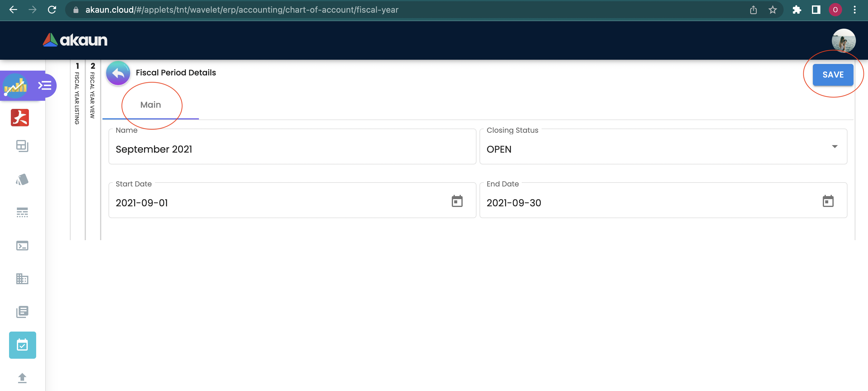Screen dimensions: 868x391
Task: Click the Name input field
Action: click(292, 149)
